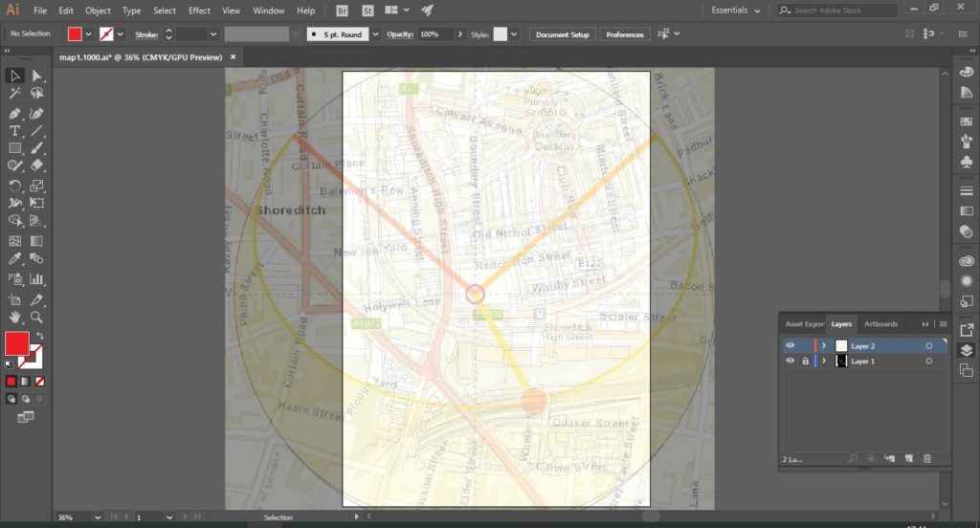The height and width of the screenshot is (528, 980).
Task: Set paint mode to Color
Action: click(x=11, y=381)
